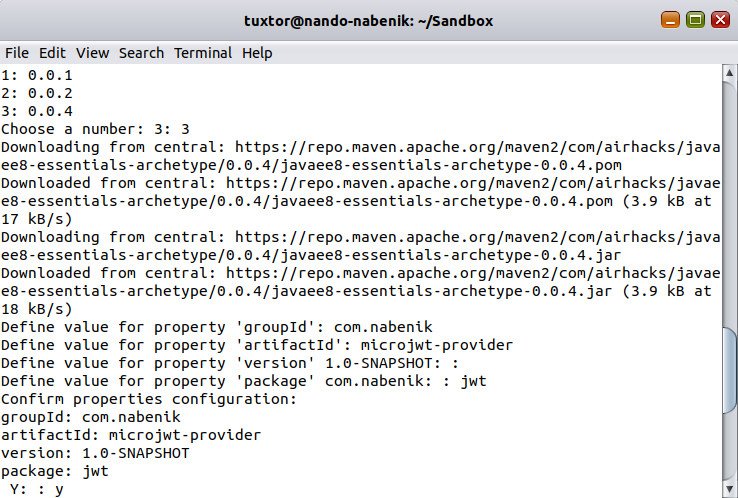Open the File menu
The height and width of the screenshot is (498, 738).
click(17, 53)
